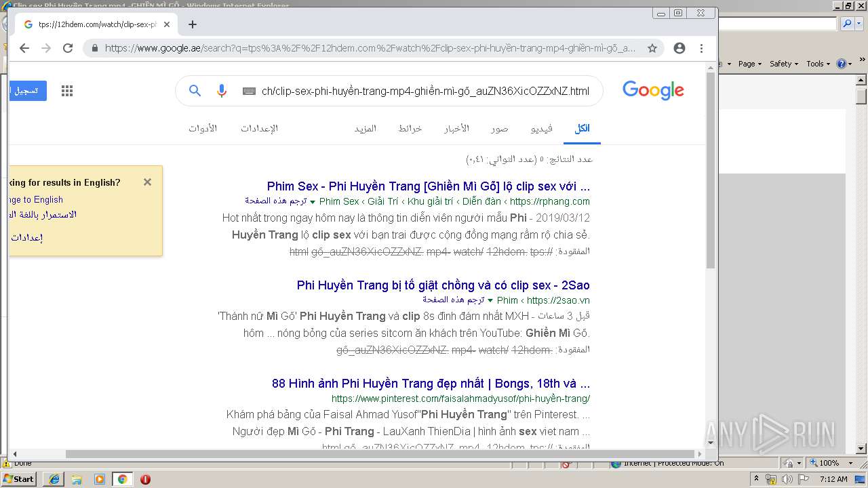Open the Action Center flag icon
The height and width of the screenshot is (488, 868).
[804, 479]
